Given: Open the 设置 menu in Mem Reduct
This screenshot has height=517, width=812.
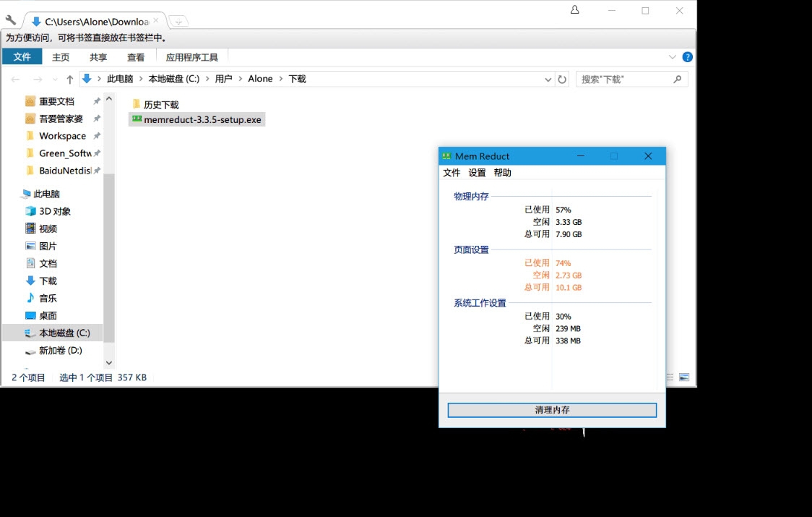Looking at the screenshot, I should click(476, 173).
